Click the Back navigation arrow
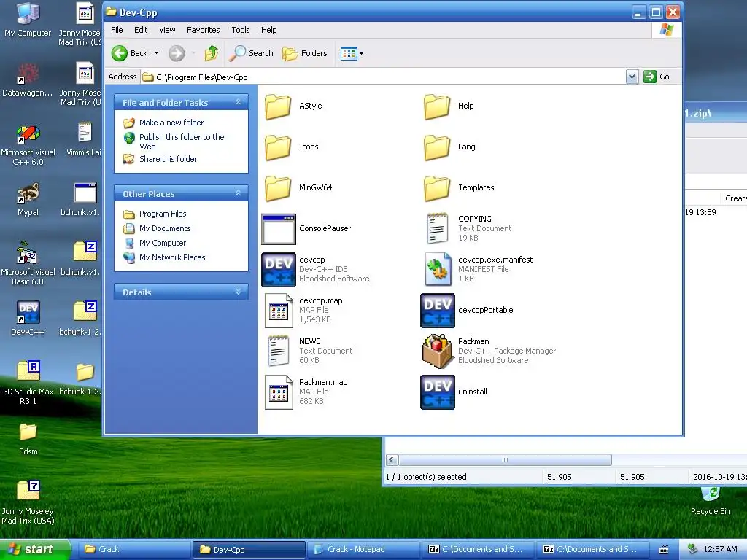Viewport: 747px width, 560px height. [130, 53]
